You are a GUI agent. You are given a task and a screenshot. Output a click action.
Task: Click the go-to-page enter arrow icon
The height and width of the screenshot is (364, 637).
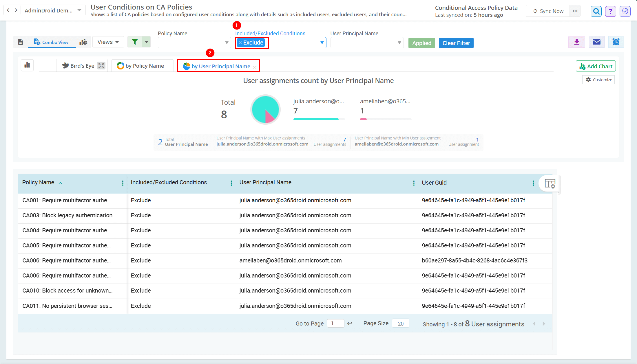(x=350, y=323)
